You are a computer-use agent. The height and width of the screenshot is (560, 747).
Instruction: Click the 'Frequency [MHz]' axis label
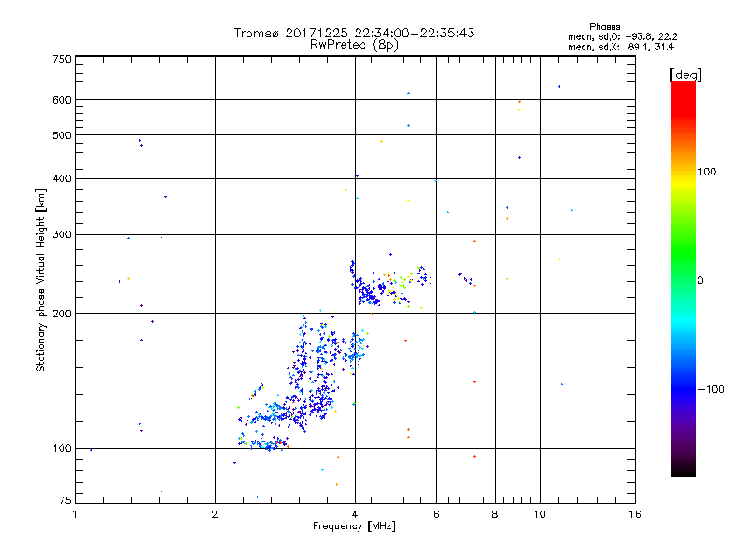pyautogui.click(x=354, y=526)
